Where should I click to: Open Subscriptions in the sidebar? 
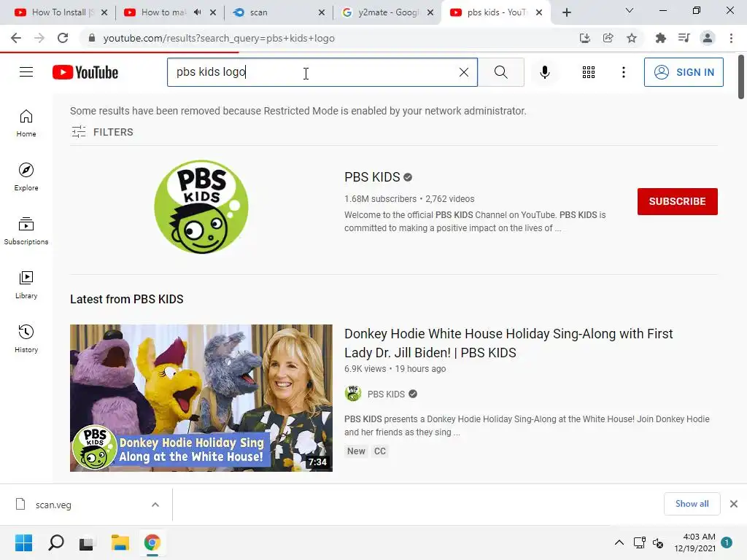pyautogui.click(x=26, y=231)
